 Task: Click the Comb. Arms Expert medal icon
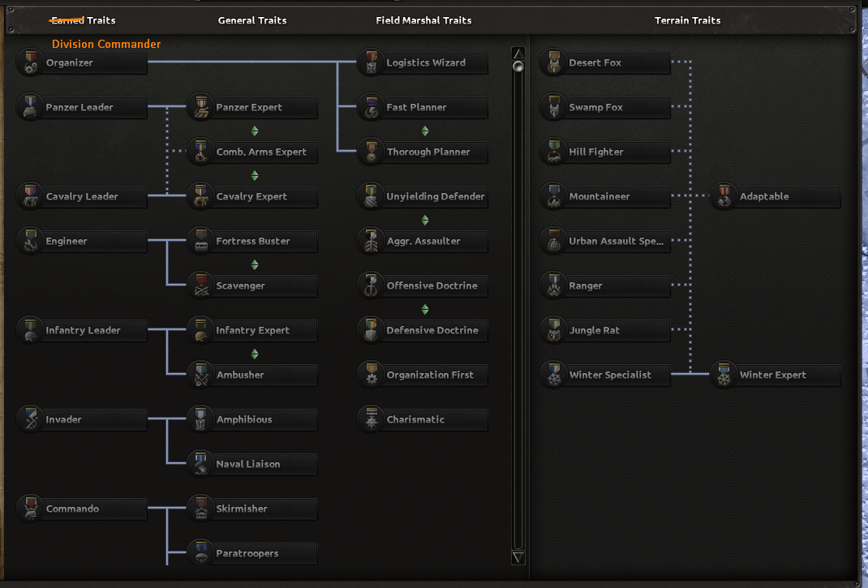[201, 152]
